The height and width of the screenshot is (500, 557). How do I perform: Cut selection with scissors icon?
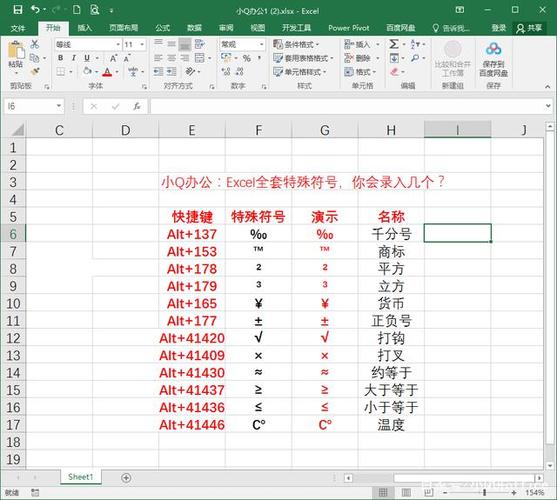coord(34,44)
